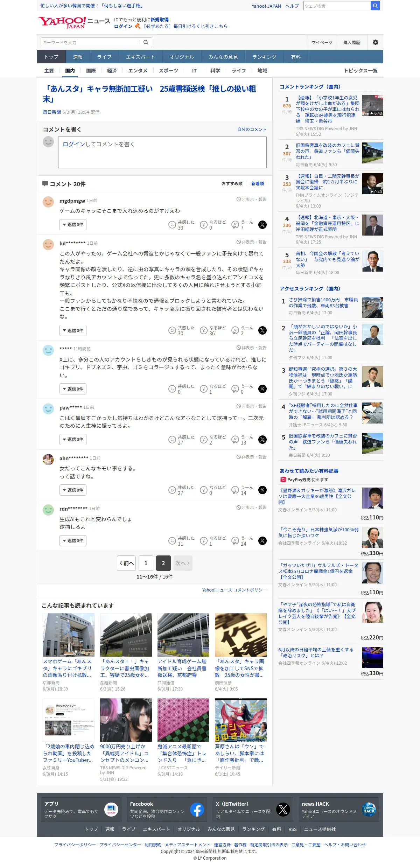The image size is (420, 868).
Task: Open the トピックス一覧 link
Action: point(361,71)
